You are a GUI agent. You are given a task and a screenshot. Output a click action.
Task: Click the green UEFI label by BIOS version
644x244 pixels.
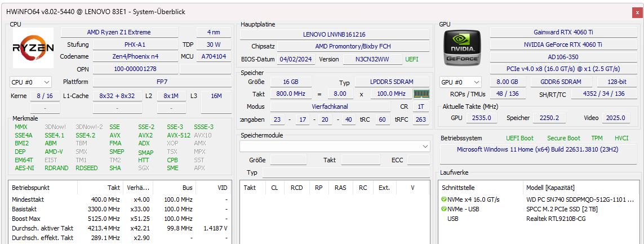[412, 59]
